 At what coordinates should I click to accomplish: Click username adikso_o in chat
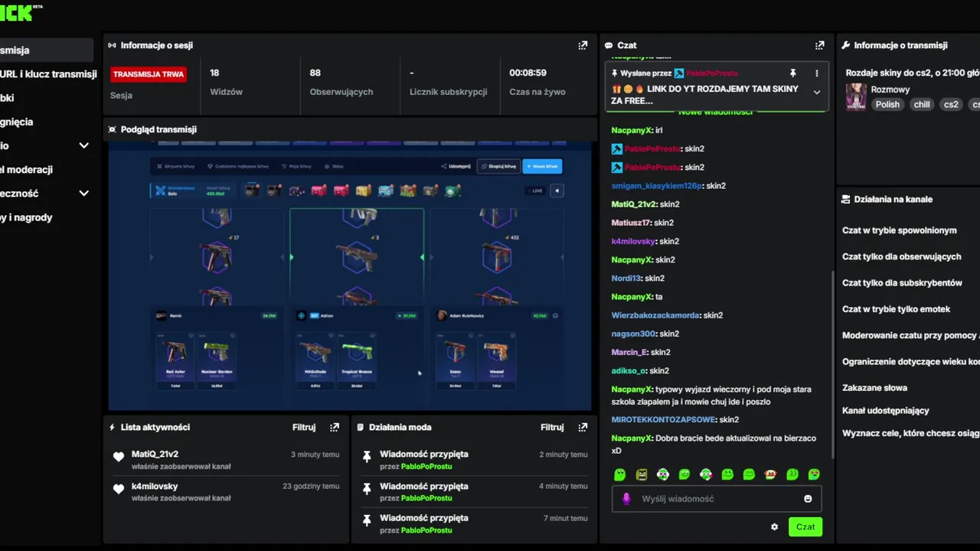(x=629, y=371)
